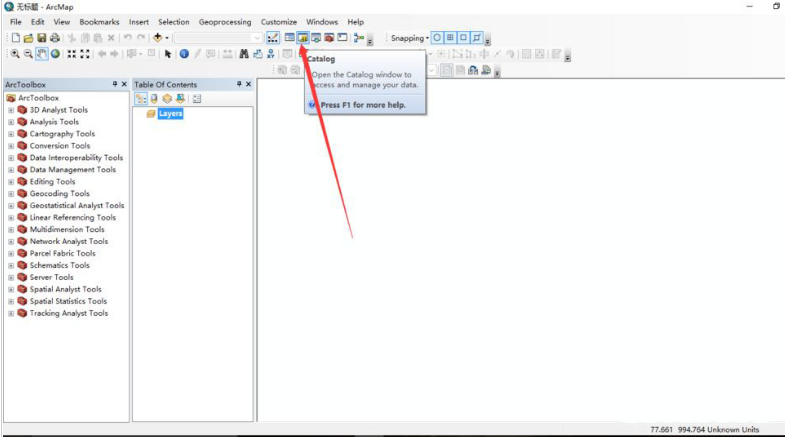Click the Fixed Zoom Out button
This screenshot has height=437, width=785.
(85, 54)
